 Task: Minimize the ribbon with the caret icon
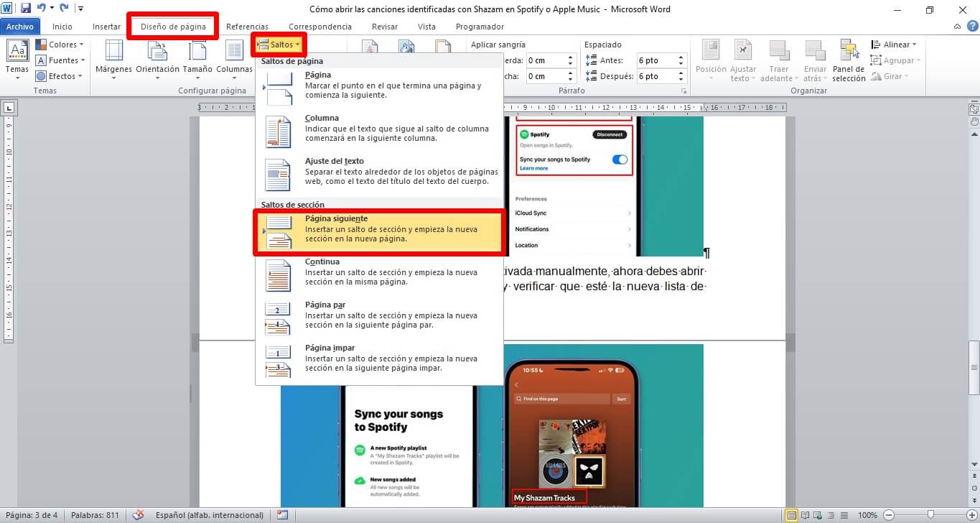pyautogui.click(x=958, y=27)
